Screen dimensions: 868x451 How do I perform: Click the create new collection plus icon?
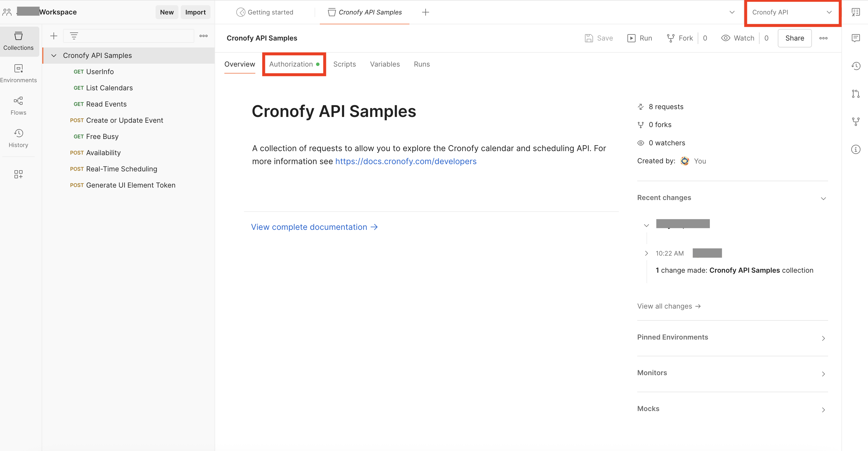(x=53, y=36)
